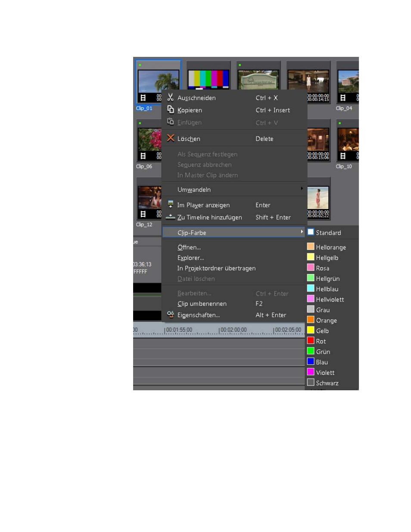Pick the Hellorange color swatch
Screen dimensions: 411x532
311,246
